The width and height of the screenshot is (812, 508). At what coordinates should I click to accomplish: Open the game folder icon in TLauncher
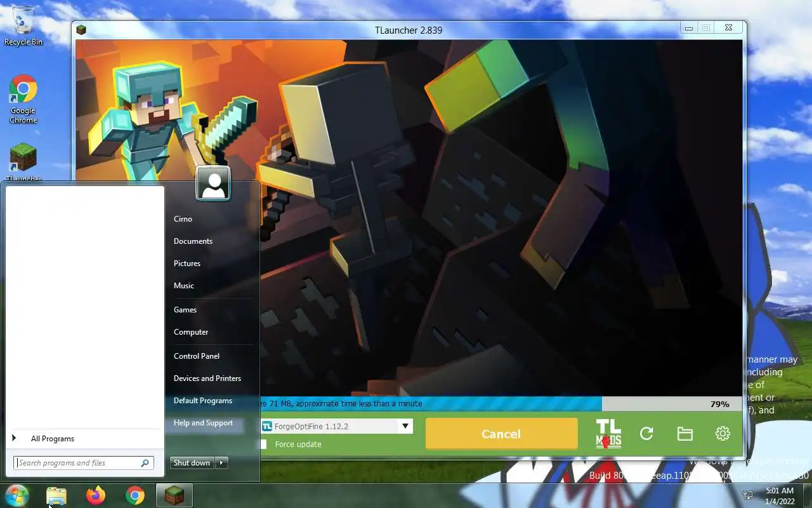(684, 434)
